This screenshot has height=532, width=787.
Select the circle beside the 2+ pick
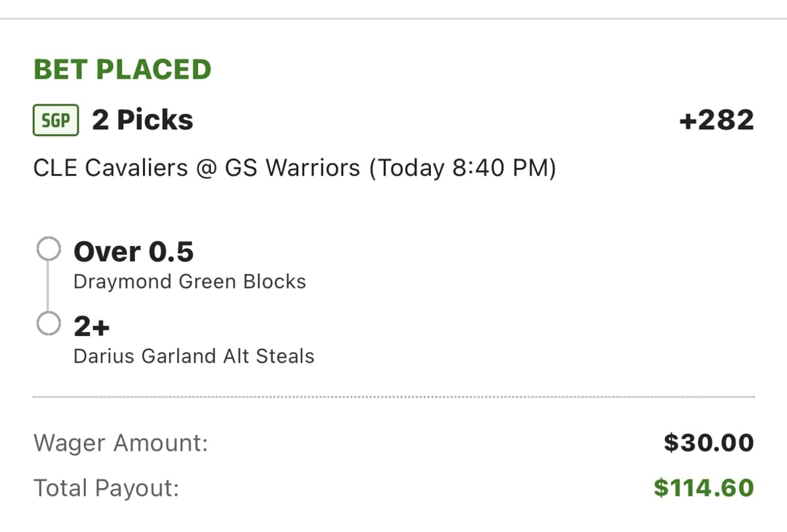(x=49, y=323)
